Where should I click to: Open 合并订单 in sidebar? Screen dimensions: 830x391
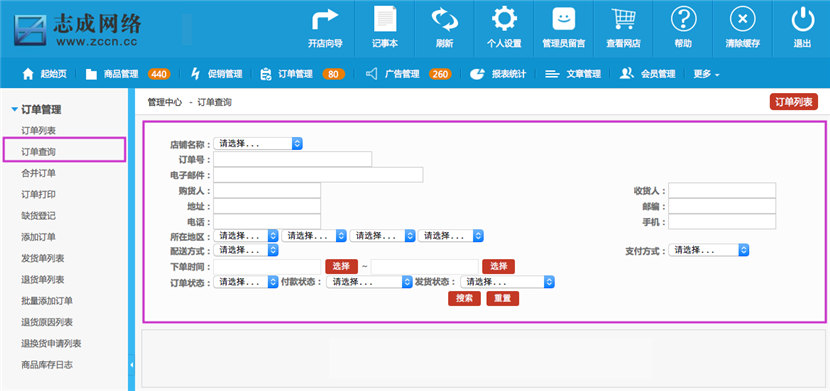click(x=39, y=173)
